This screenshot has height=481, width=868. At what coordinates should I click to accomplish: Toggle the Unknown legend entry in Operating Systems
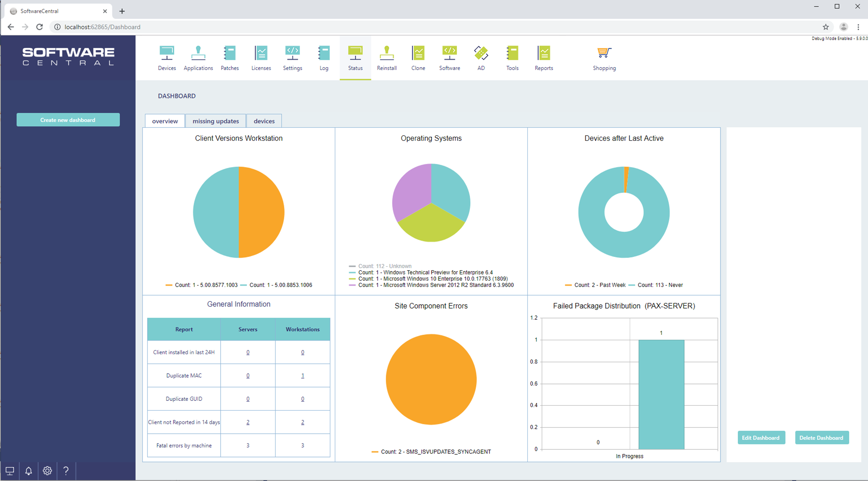[x=384, y=266]
